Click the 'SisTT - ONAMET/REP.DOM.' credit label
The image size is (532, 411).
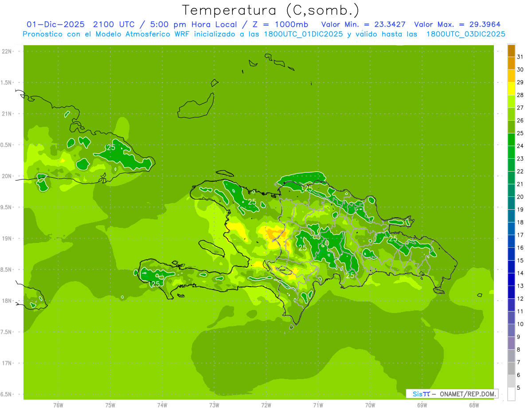[452, 394]
